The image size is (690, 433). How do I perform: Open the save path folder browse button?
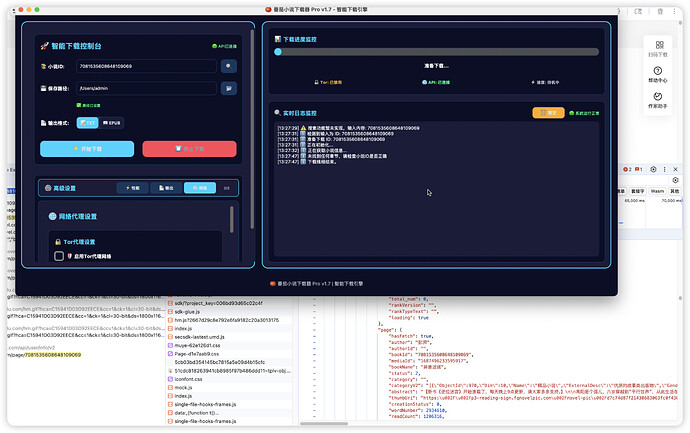[228, 88]
